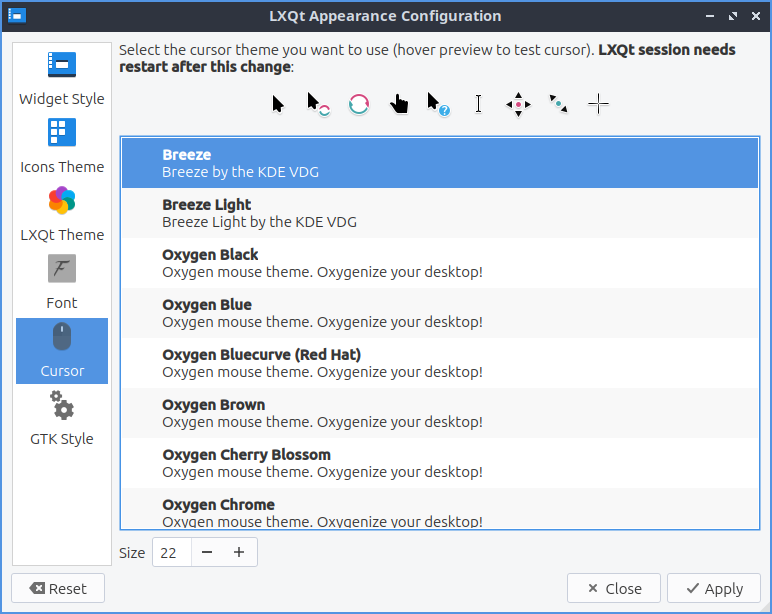This screenshot has height=614, width=772.
Task: Open the Widget Style section
Action: tap(62, 79)
